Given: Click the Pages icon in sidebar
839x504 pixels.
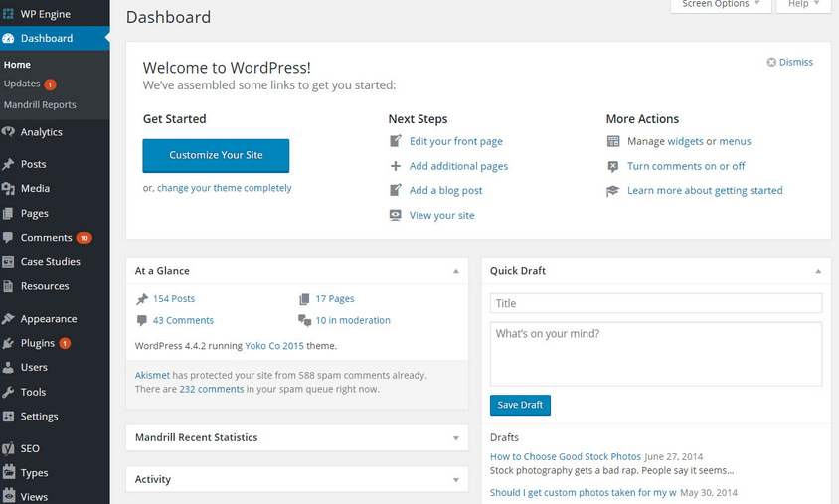Looking at the screenshot, I should click(x=8, y=213).
